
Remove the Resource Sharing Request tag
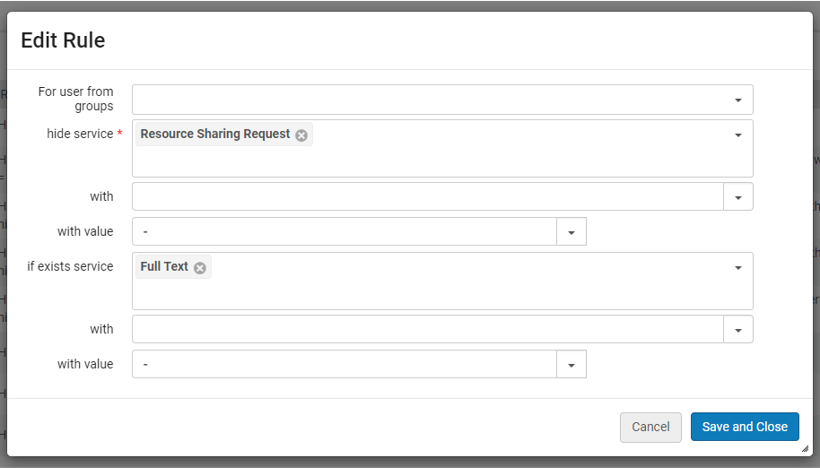[301, 135]
